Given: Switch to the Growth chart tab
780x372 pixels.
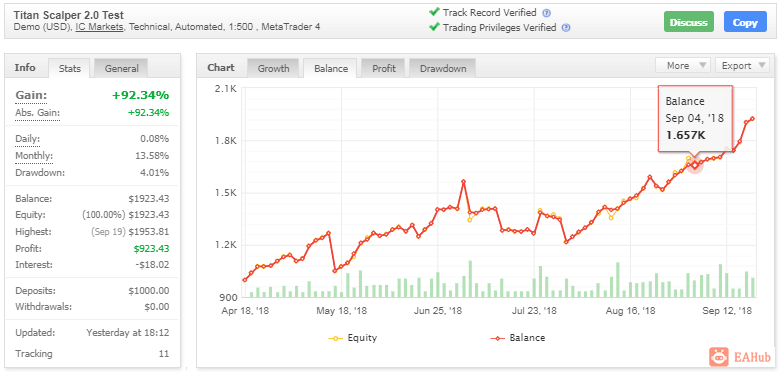Looking at the screenshot, I should pos(273,69).
